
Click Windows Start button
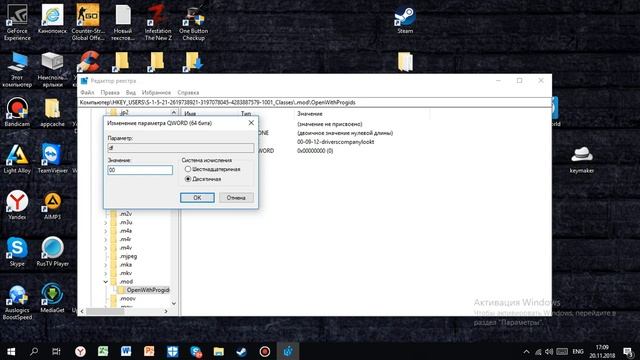pyautogui.click(x=11, y=351)
